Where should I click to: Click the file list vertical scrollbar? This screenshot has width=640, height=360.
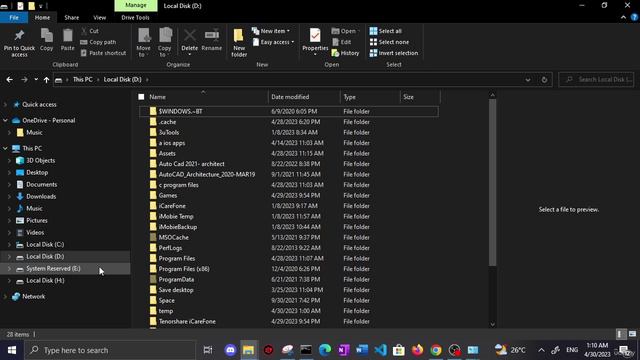click(x=492, y=182)
